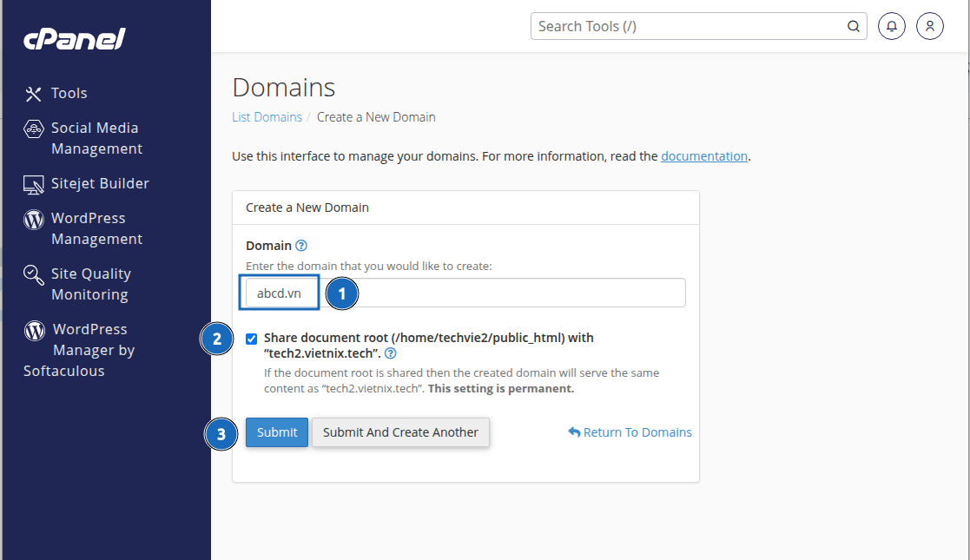
Task: Click WordPress Manager by Softaculous icon
Action: click(x=35, y=330)
